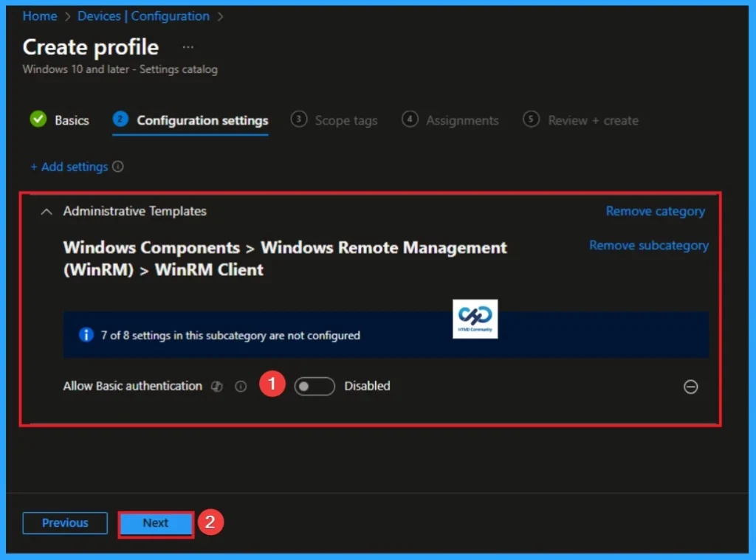Open the ellipsis menu beside Create profile
The height and width of the screenshot is (560, 756).
(x=187, y=46)
